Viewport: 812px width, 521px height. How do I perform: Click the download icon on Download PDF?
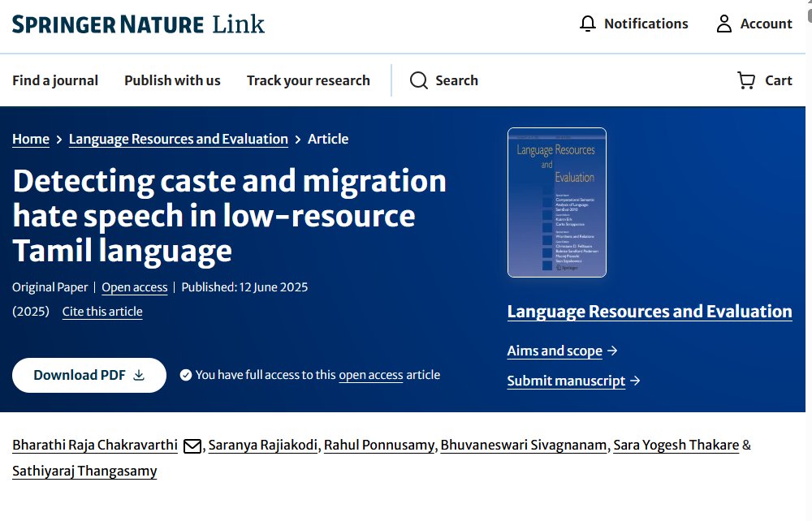pyautogui.click(x=139, y=375)
